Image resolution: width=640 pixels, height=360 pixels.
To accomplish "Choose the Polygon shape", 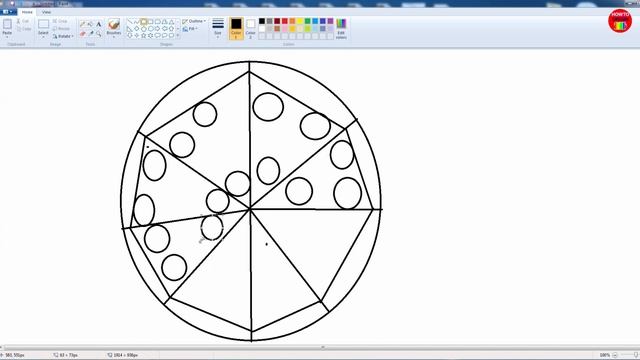I will pyautogui.click(x=164, y=22).
